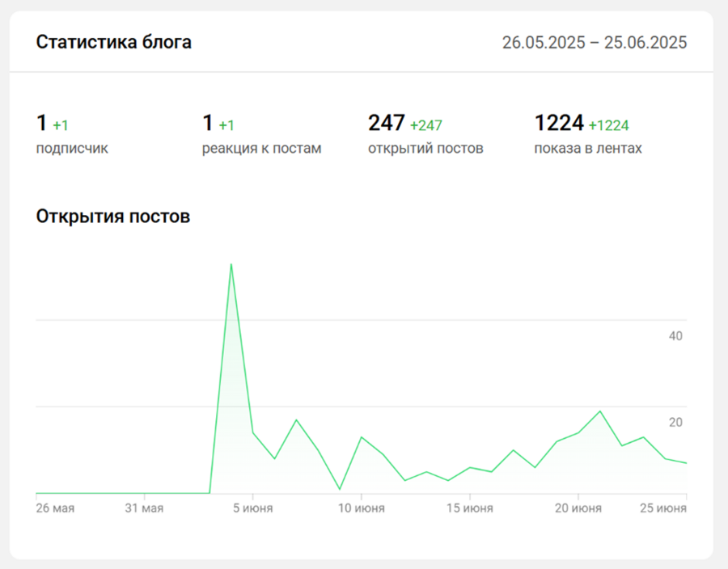Click the '5 июня' axis label

pyautogui.click(x=252, y=508)
